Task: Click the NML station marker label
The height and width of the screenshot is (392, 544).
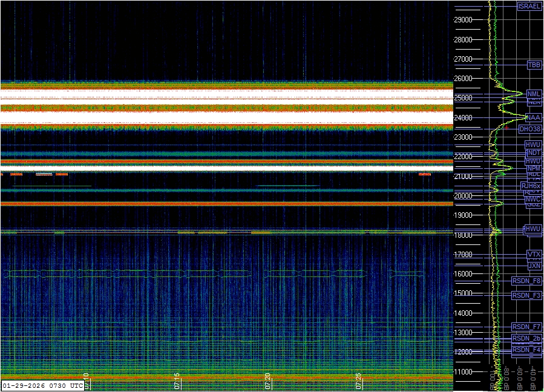Action: [x=534, y=94]
